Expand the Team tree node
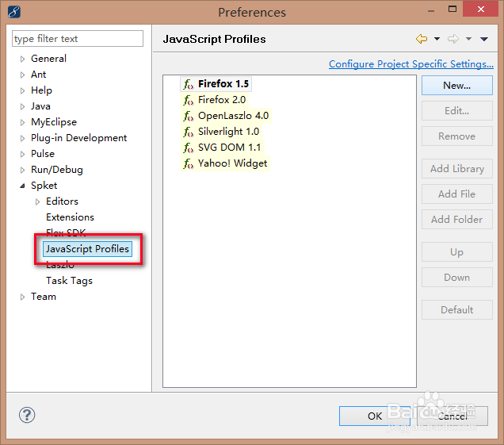The width and height of the screenshot is (504, 445). point(22,297)
